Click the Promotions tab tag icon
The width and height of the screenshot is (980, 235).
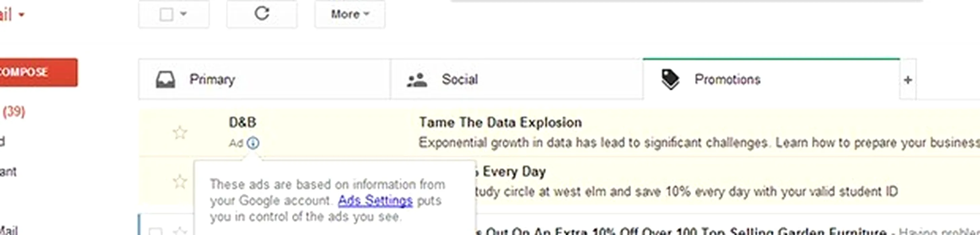point(670,79)
